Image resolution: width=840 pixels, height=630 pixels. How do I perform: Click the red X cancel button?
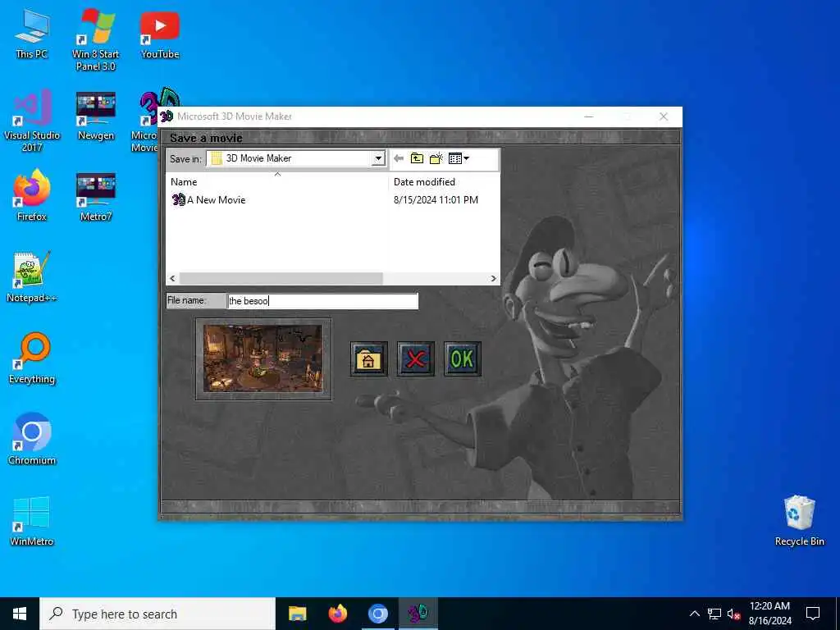(x=416, y=359)
